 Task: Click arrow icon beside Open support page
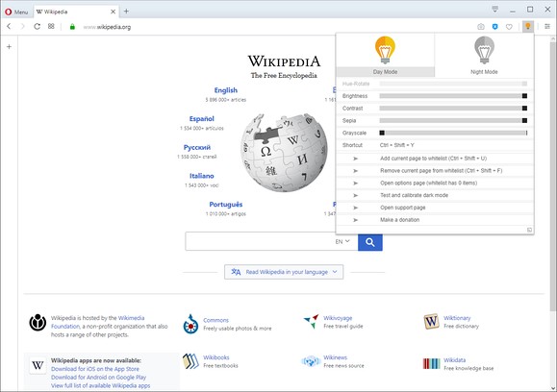tap(356, 208)
